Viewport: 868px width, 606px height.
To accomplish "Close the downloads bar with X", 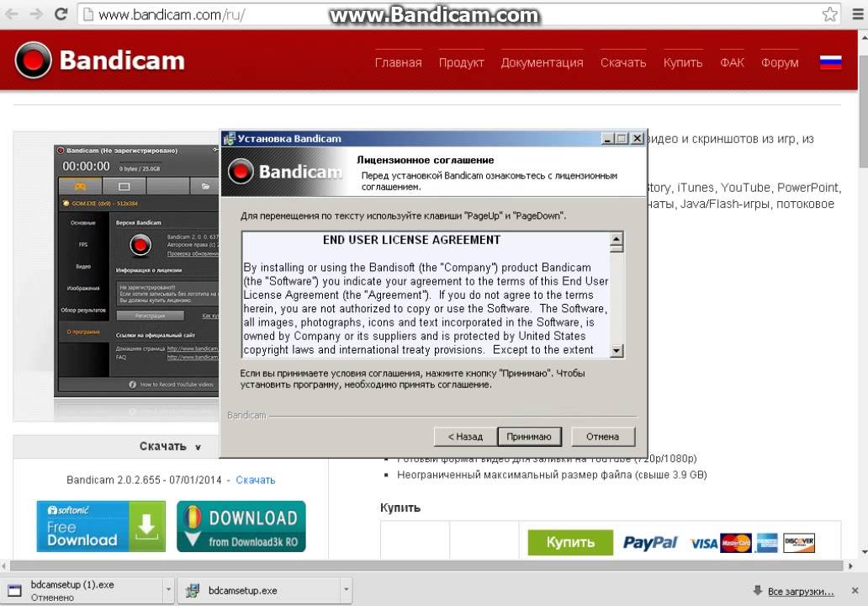I will tap(855, 591).
